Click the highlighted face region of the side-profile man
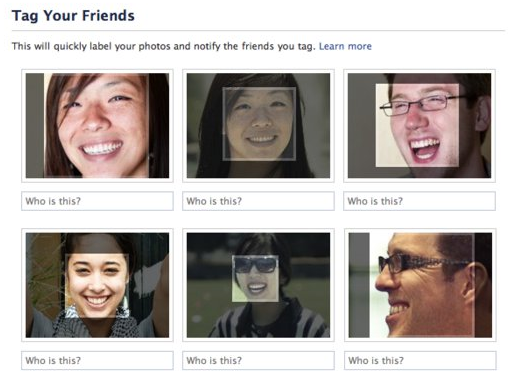 (422, 285)
